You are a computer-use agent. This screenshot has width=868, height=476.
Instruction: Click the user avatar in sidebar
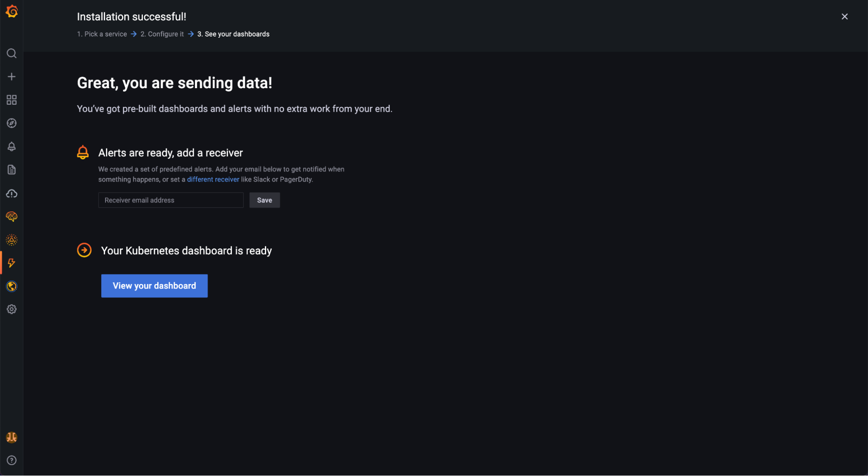12,437
